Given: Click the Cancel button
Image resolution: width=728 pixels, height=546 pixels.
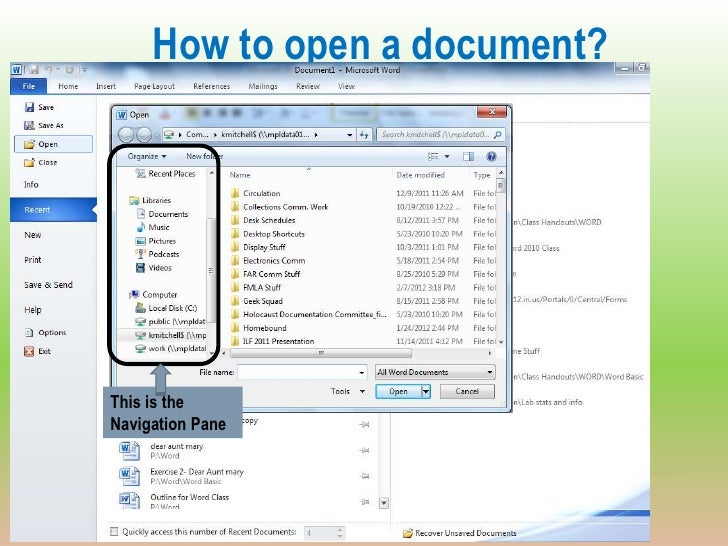Looking at the screenshot, I should [x=467, y=391].
